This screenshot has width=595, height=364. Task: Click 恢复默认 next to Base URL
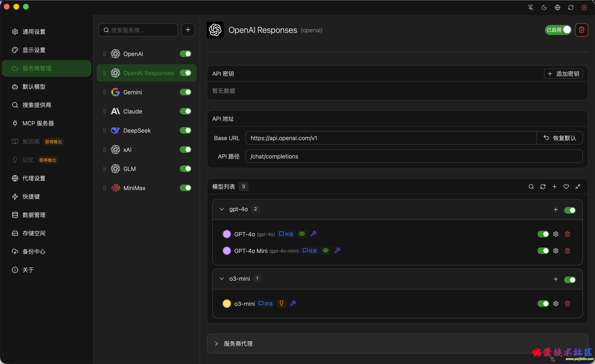(x=560, y=138)
